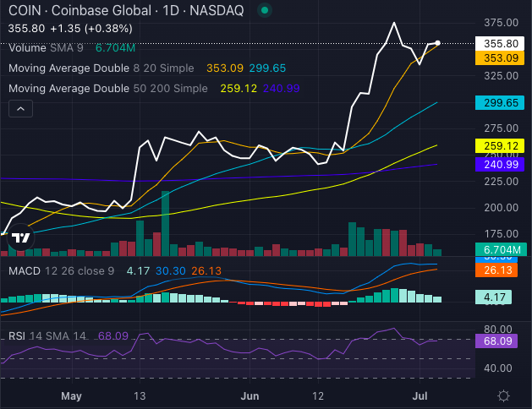Click the +1.35 (+0.38%) price change text
532x409 pixels.
coord(91,29)
